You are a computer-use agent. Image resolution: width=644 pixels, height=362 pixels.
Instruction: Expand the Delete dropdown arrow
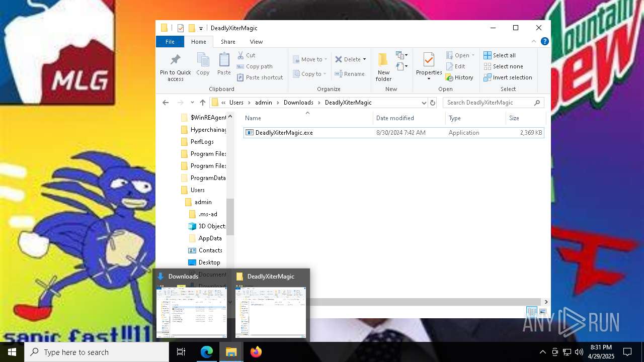pos(364,59)
